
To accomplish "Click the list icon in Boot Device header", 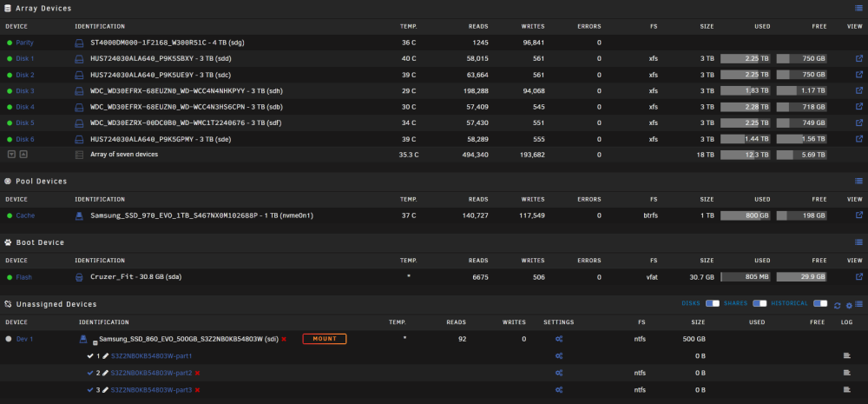I will tap(858, 242).
